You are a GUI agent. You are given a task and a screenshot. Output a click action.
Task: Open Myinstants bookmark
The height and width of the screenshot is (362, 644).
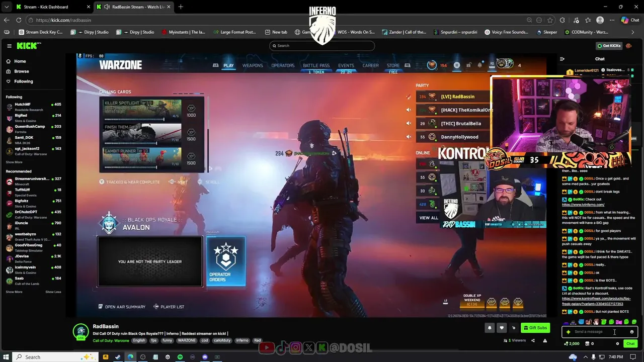click(184, 32)
